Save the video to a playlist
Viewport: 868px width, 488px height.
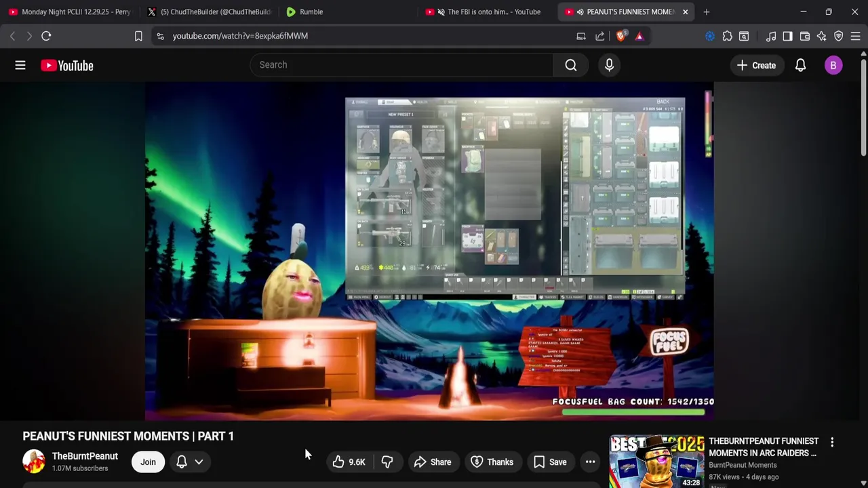pos(550,462)
